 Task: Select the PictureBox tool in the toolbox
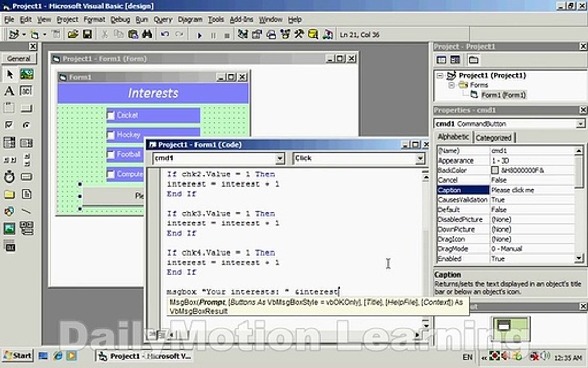pyautogui.click(x=26, y=74)
